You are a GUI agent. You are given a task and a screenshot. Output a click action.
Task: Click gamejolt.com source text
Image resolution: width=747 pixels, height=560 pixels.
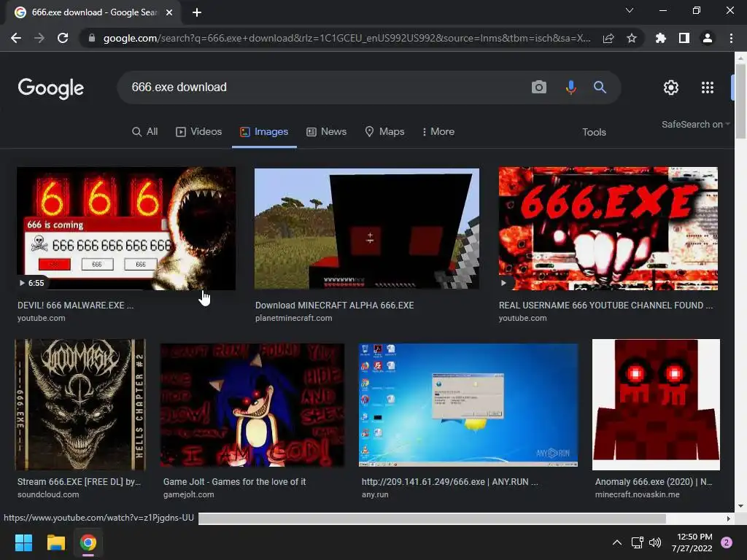[189, 494]
